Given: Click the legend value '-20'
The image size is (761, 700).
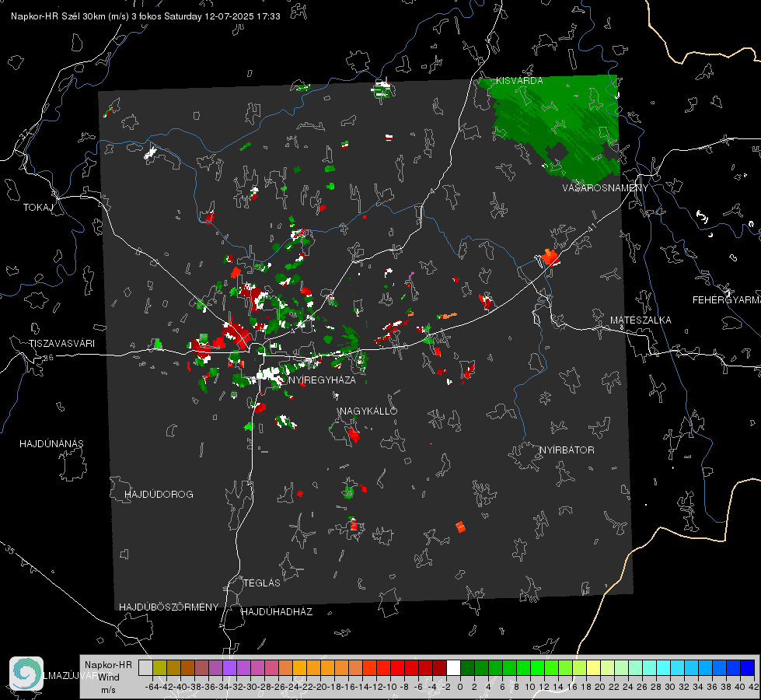Looking at the screenshot, I should (x=321, y=687).
